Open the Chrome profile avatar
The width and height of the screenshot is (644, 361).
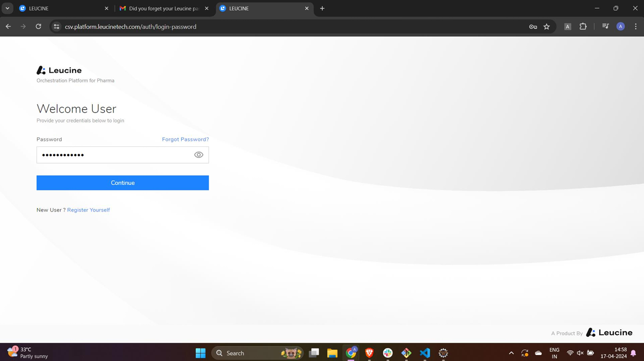(x=621, y=27)
